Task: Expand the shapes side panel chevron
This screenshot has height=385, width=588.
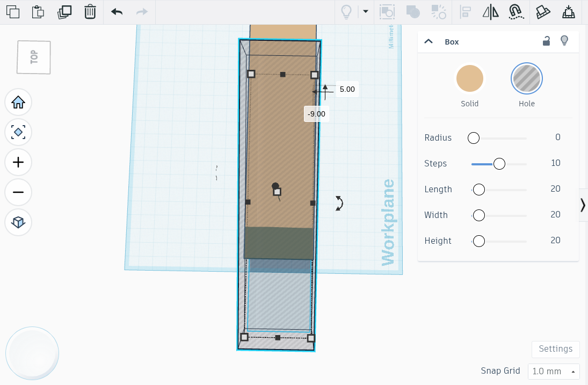Action: 583,205
